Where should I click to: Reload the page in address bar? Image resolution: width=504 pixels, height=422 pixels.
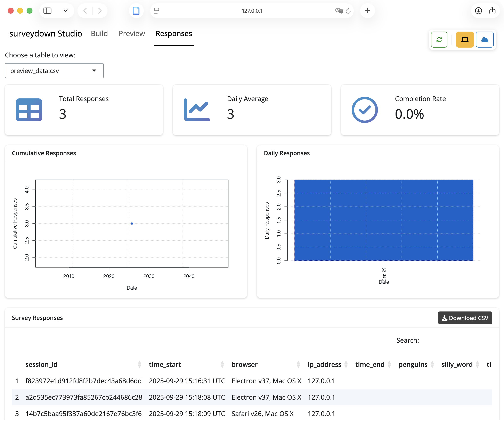coord(348,11)
